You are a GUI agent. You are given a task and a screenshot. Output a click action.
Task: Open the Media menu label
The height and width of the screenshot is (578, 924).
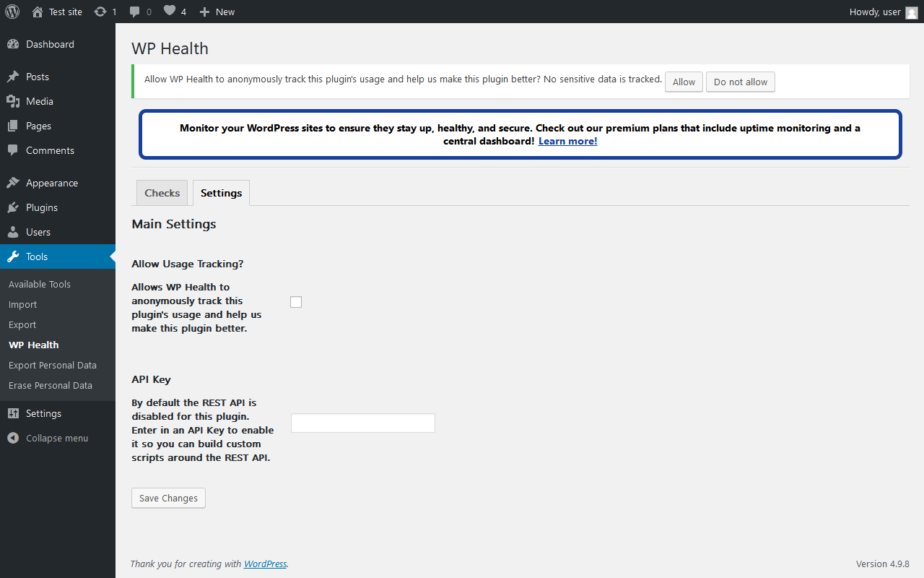[40, 101]
